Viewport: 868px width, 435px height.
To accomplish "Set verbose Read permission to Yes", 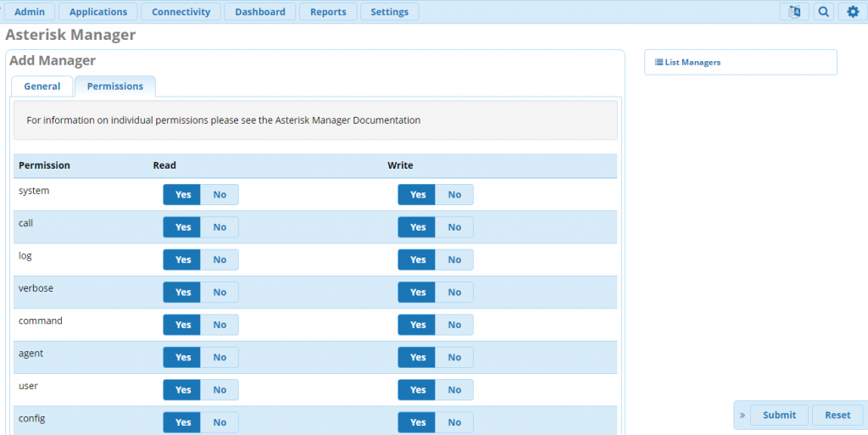I will pyautogui.click(x=181, y=293).
